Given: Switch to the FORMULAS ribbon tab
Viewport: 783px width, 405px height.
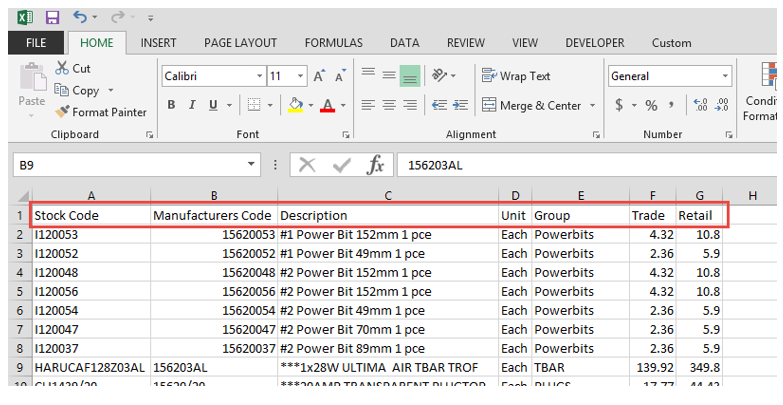Looking at the screenshot, I should (x=334, y=43).
